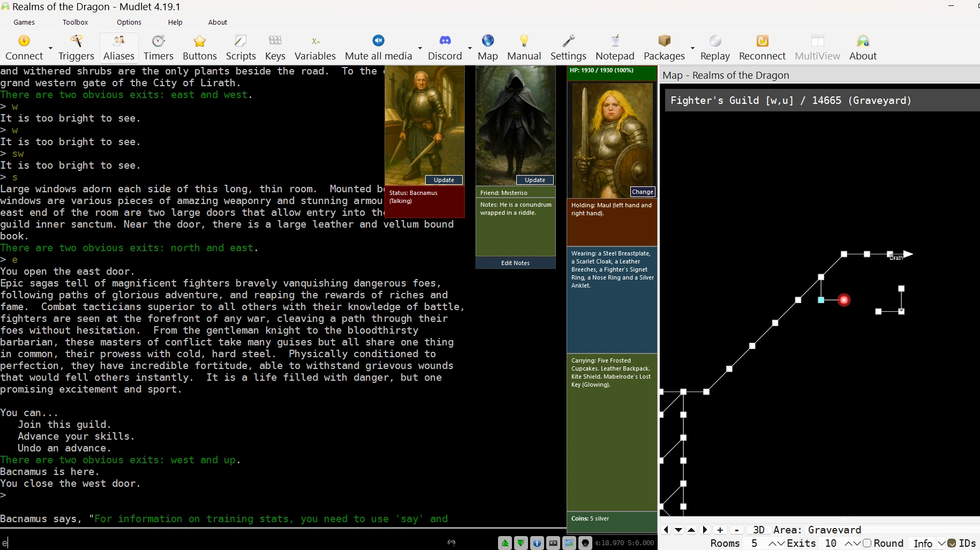Click Edit Notes under Mysteriso
Screen dimensions: 980x550
(515, 263)
